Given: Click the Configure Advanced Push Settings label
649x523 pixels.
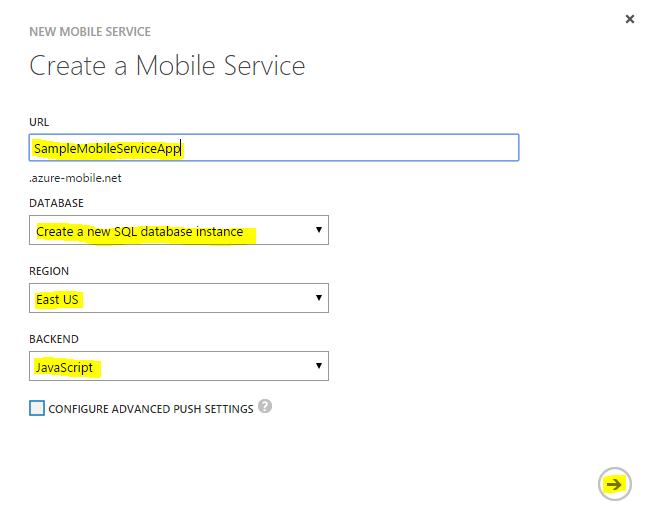Looking at the screenshot, I should click(x=150, y=409).
